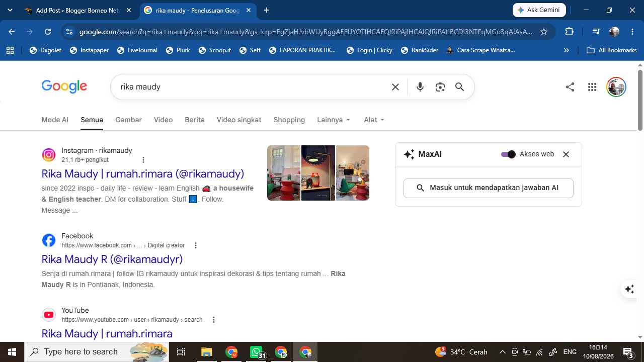644x362 pixels.
Task: Toggle Akses web switch
Action: point(508,154)
